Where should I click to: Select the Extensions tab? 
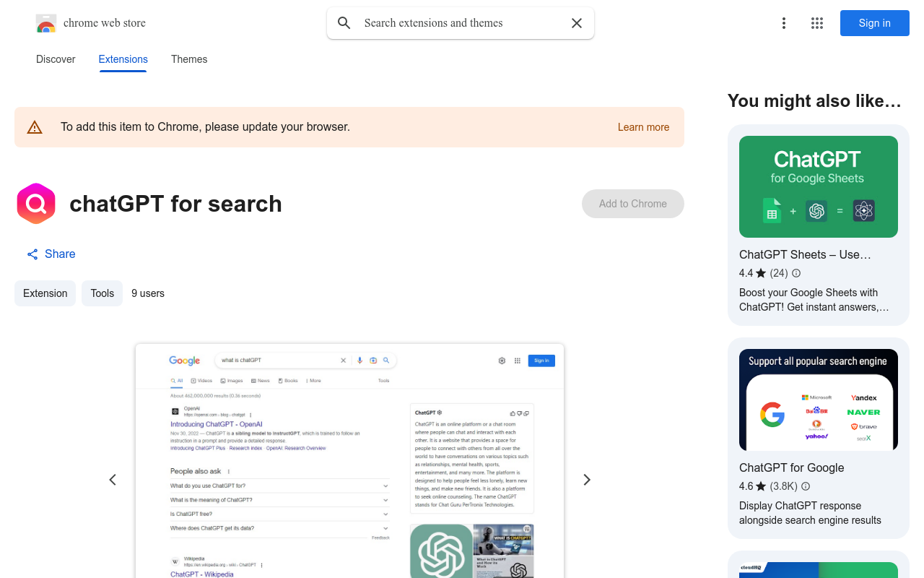pos(123,59)
